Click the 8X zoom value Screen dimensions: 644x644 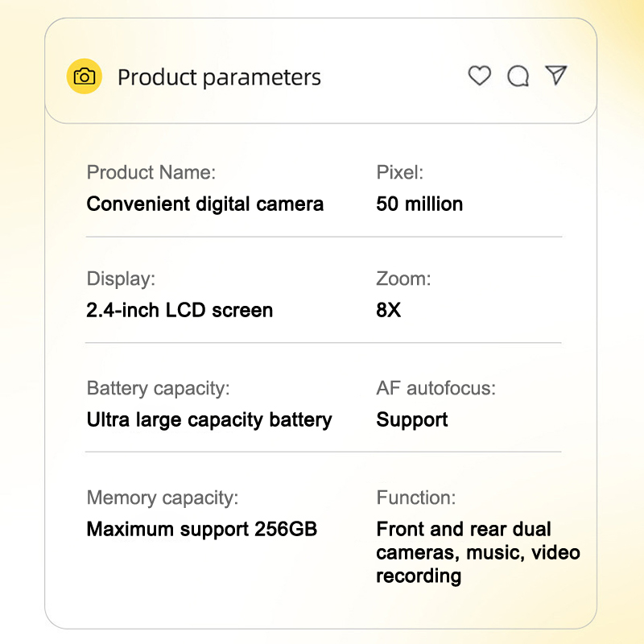tap(388, 310)
